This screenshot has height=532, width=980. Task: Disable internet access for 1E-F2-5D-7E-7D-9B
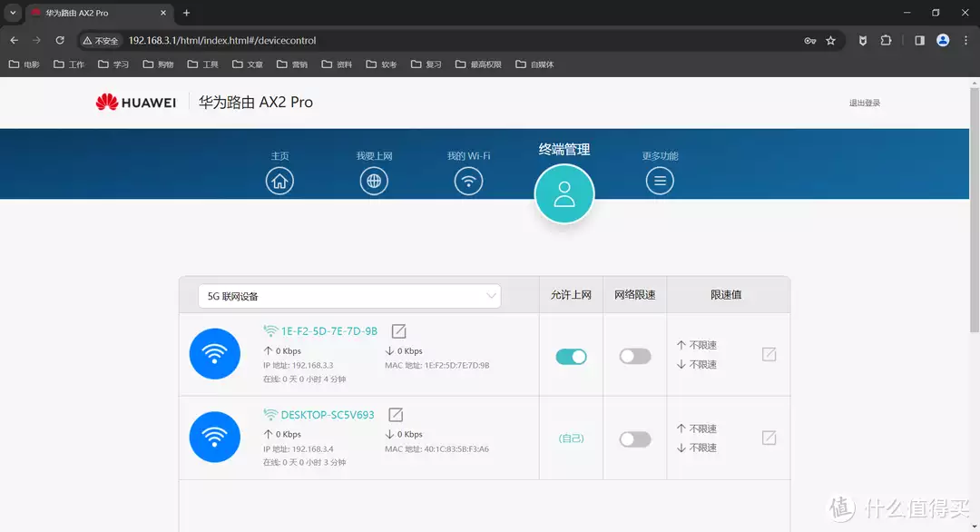572,357
